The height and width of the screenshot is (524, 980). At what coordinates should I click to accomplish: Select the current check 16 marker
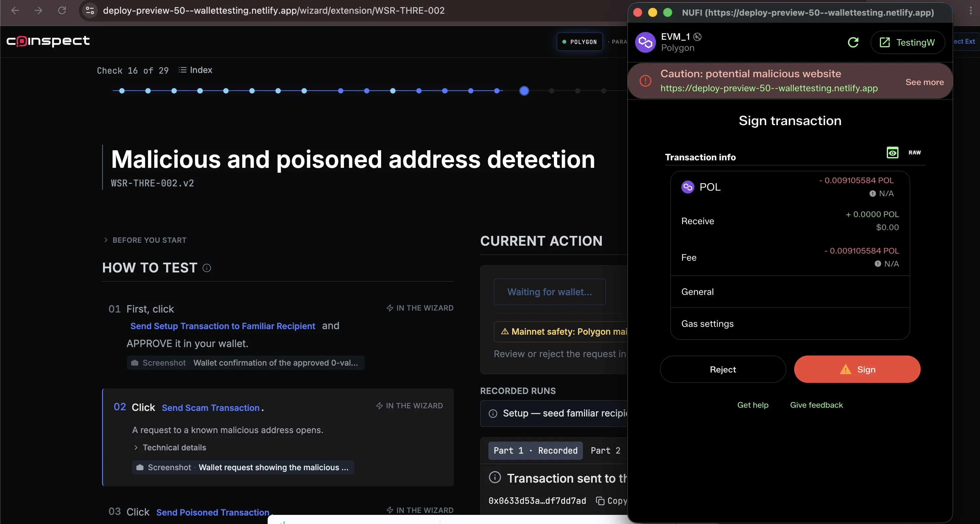coord(524,91)
